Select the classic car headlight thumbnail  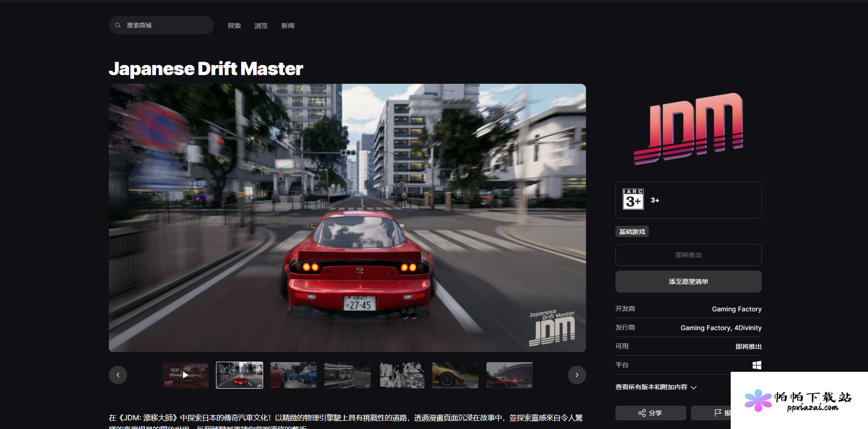pos(347,375)
